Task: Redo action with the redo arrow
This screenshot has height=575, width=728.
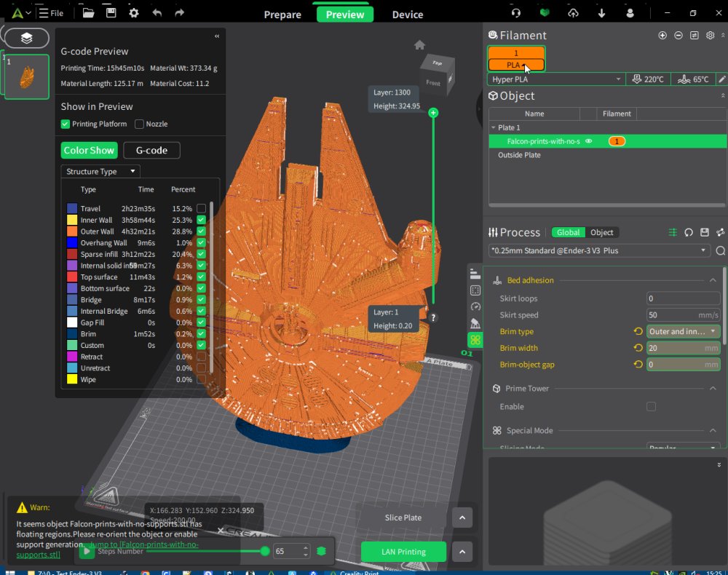Action: click(x=179, y=13)
